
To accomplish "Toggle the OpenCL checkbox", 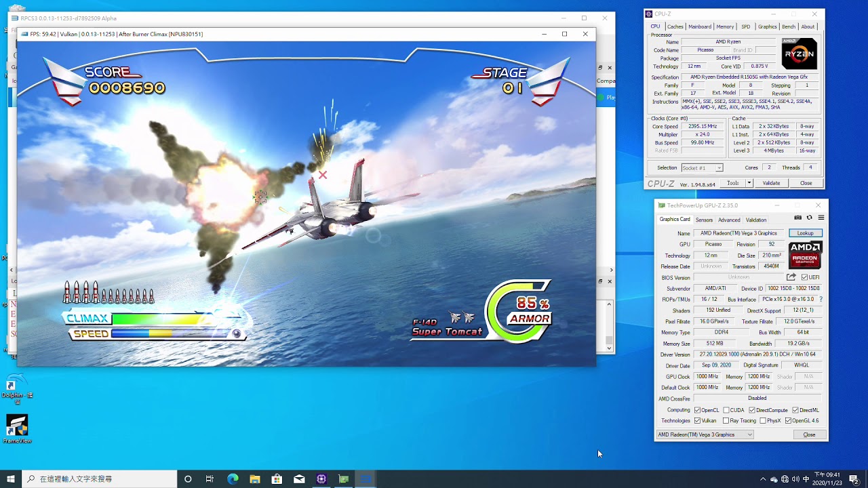I will (697, 410).
